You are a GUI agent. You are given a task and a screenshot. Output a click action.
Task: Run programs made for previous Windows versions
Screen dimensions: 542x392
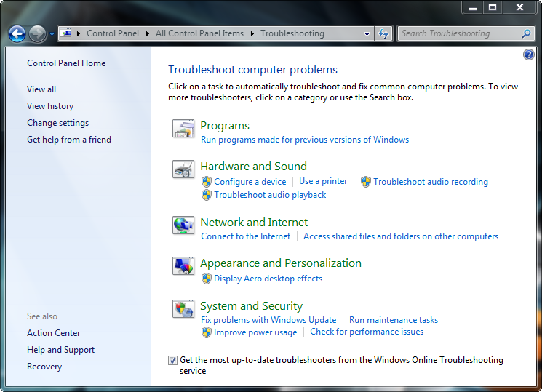[305, 140]
